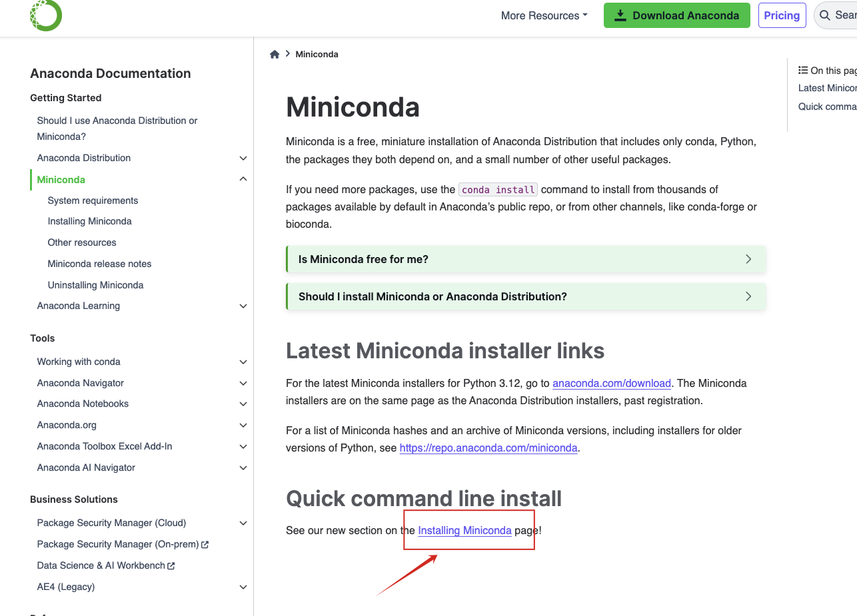The image size is (857, 616).
Task: Expand the Anaconda Distribution sidebar section
Action: (x=243, y=158)
